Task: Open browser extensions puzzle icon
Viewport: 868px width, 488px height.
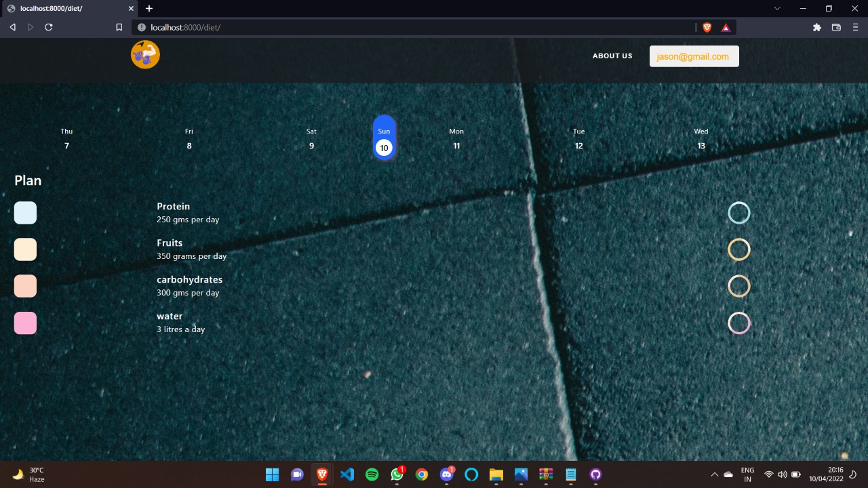Action: click(x=817, y=27)
